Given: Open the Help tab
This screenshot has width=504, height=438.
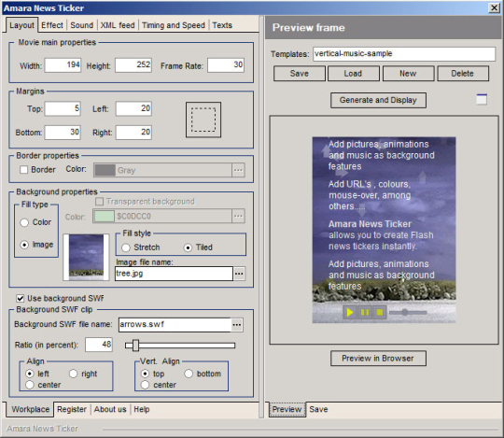Looking at the screenshot, I should pyautogui.click(x=142, y=409).
